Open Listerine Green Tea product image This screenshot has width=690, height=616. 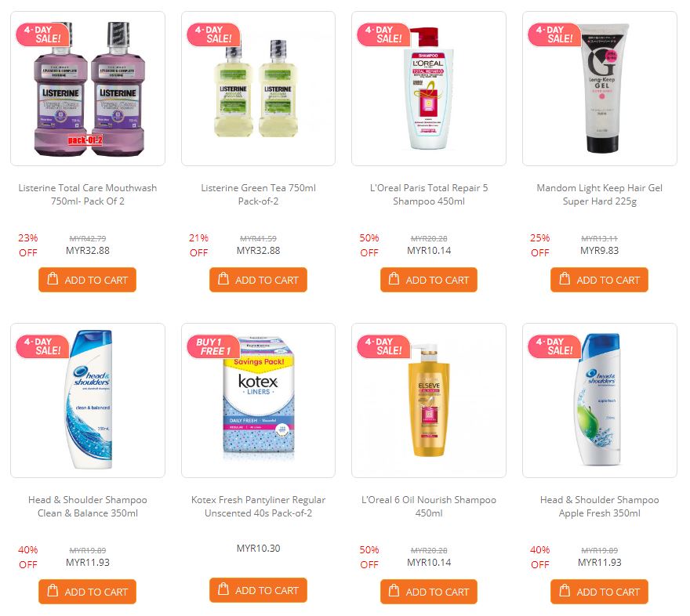click(x=258, y=89)
